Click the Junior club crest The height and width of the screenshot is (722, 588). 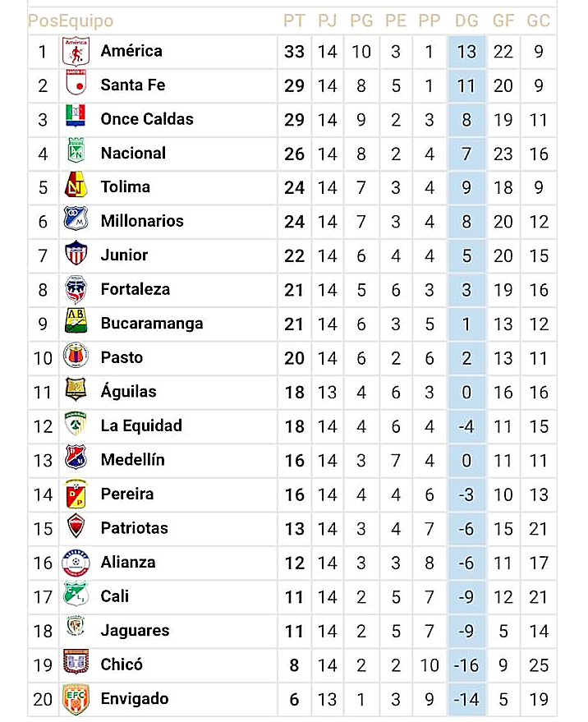click(x=76, y=255)
